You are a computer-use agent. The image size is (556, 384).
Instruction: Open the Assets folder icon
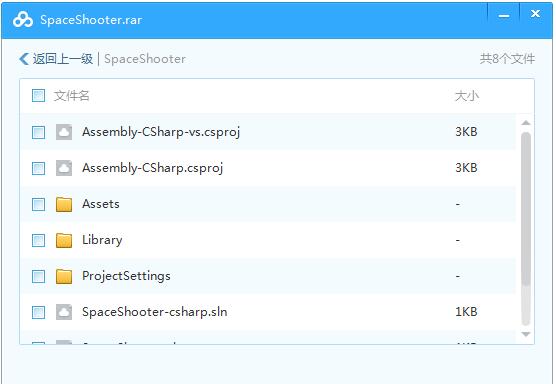(x=64, y=204)
